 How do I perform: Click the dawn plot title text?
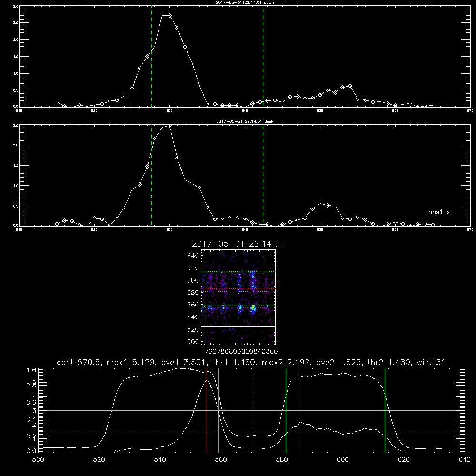pos(245,2)
